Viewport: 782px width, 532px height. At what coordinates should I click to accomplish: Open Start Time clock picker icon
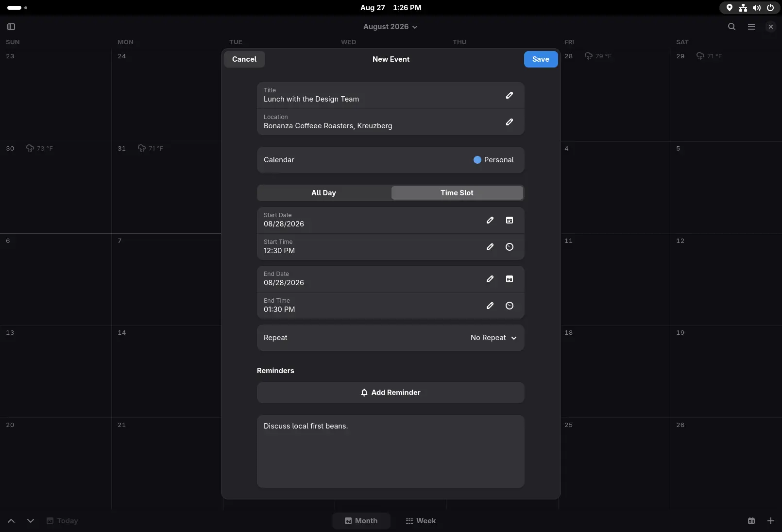[509, 247]
